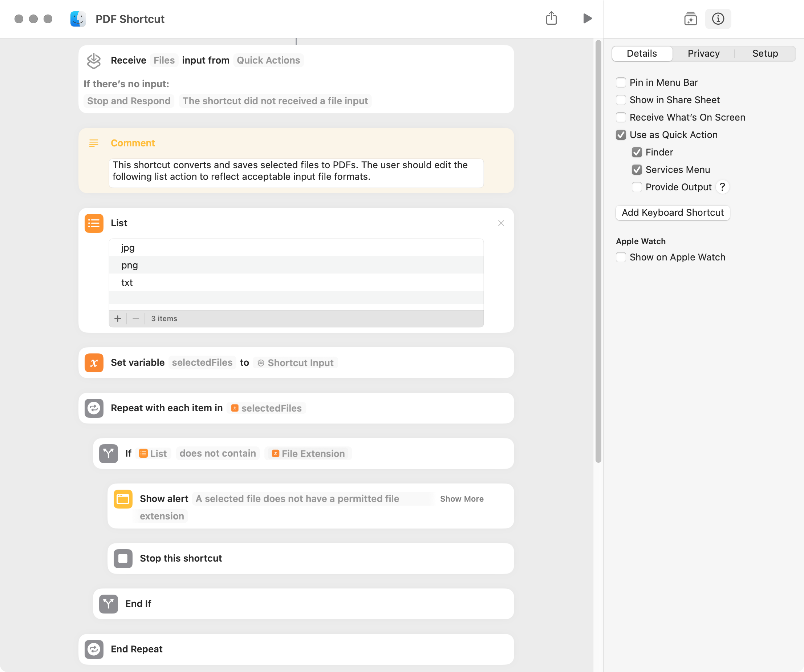The height and width of the screenshot is (672, 804).
Task: Click the End Repeat action icon
Action: coord(94,649)
